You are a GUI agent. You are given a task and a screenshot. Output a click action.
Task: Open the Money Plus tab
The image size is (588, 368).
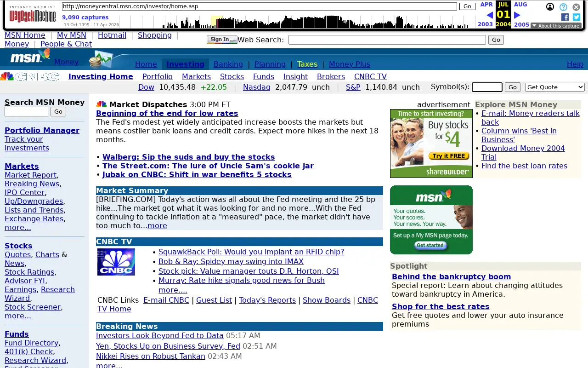350,64
